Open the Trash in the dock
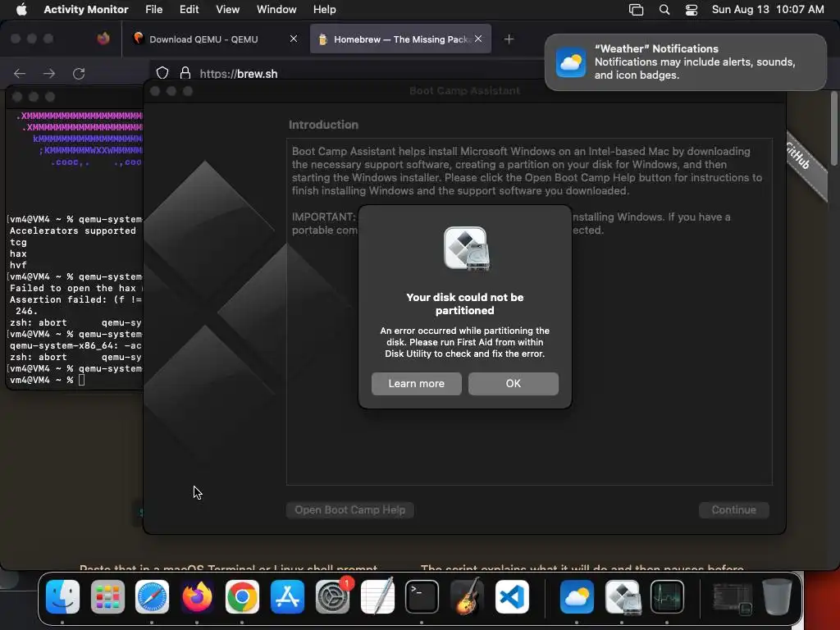This screenshot has height=630, width=840. [777, 596]
